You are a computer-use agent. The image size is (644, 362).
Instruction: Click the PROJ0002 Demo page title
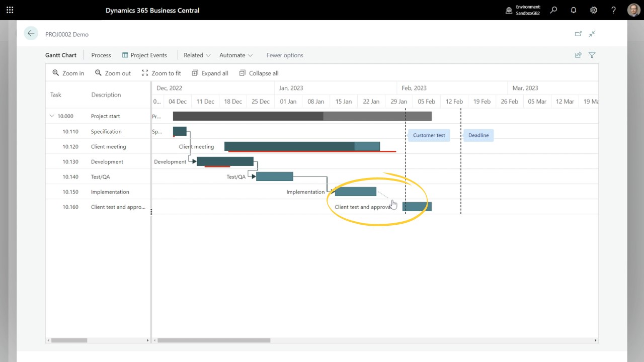coord(67,35)
